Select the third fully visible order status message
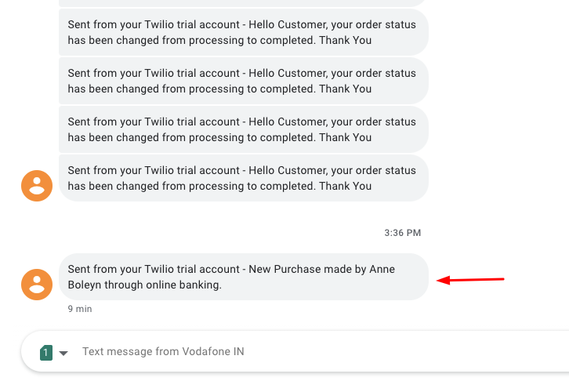This screenshot has width=569, height=392. [244, 129]
